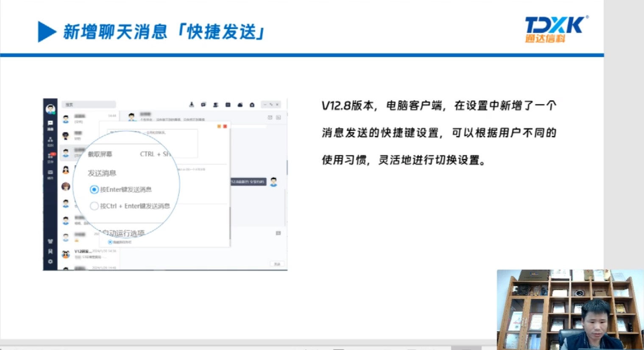644x350 pixels.
Task: Click the download icon in top toolbar
Action: point(192,104)
